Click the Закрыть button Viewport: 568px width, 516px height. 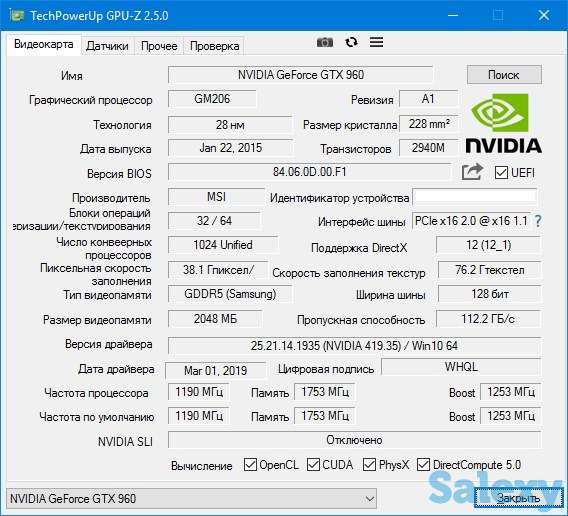pos(518,498)
